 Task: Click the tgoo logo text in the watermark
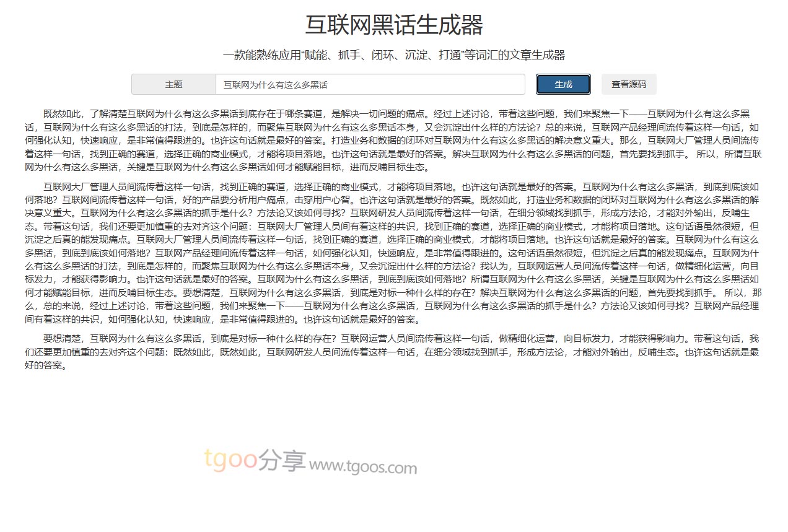[x=230, y=460]
